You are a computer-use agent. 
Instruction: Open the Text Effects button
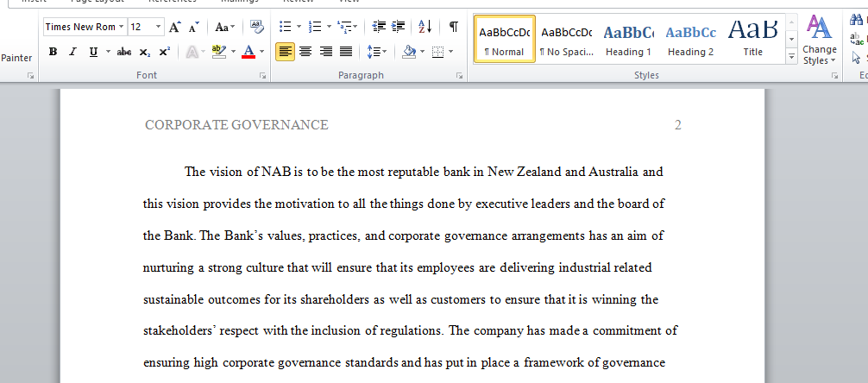click(x=192, y=52)
